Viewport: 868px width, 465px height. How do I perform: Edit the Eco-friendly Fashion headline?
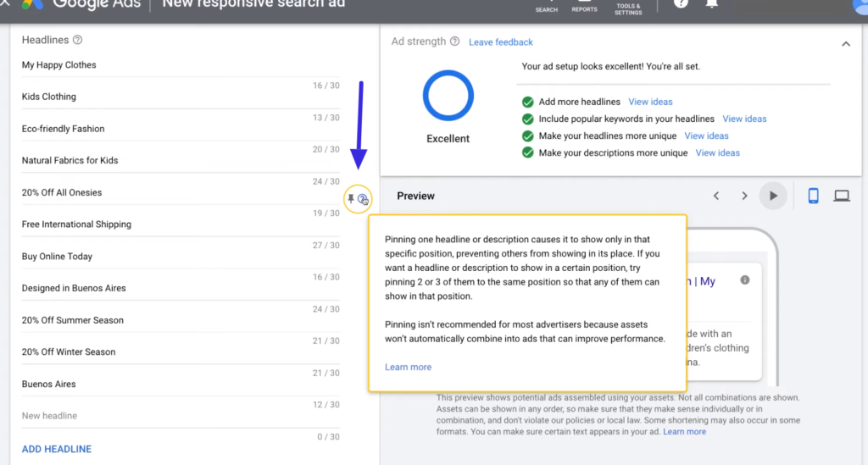181,129
